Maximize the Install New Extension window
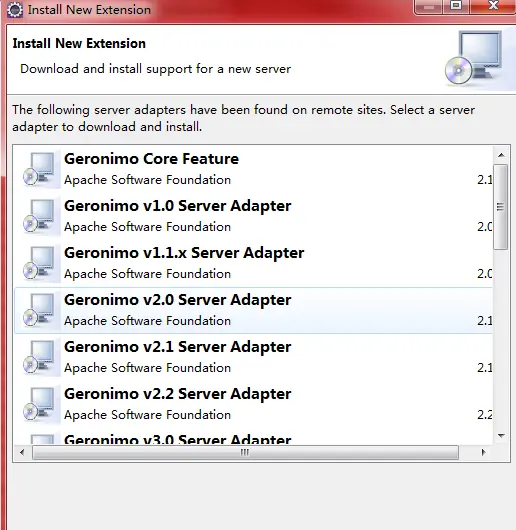The width and height of the screenshot is (516, 530). 456,6
